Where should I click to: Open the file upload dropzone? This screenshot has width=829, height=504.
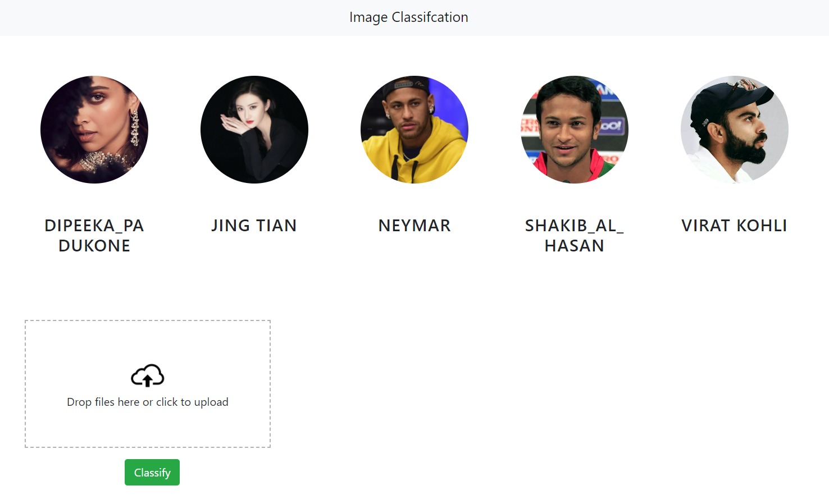pyautogui.click(x=147, y=384)
